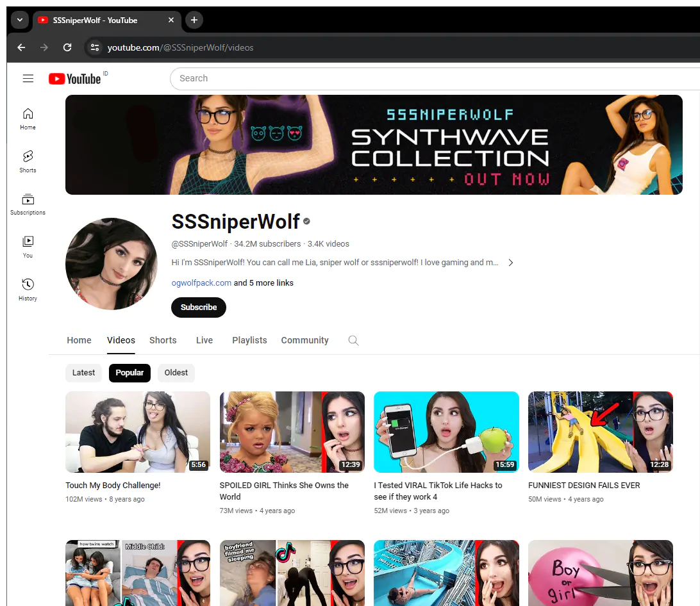
Task: Open the 'how twins watch' video thumbnail
Action: (137, 573)
